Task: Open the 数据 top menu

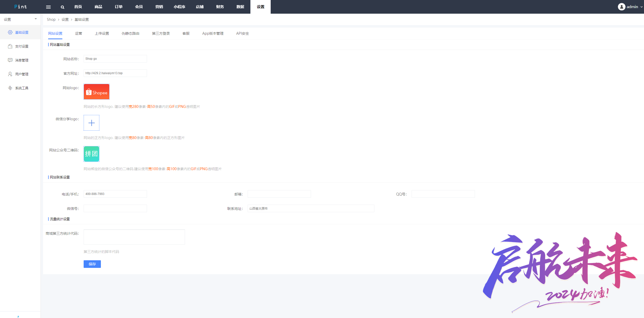Action: tap(240, 7)
